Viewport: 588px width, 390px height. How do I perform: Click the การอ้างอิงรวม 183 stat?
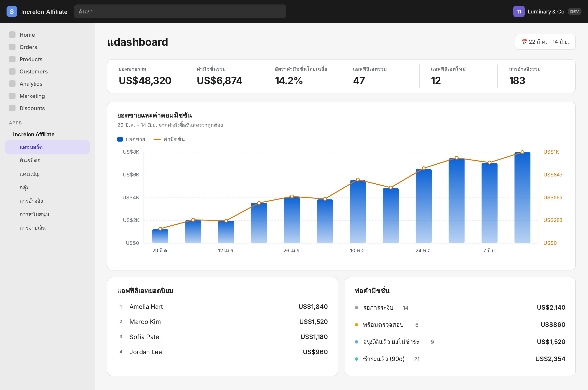point(537,76)
